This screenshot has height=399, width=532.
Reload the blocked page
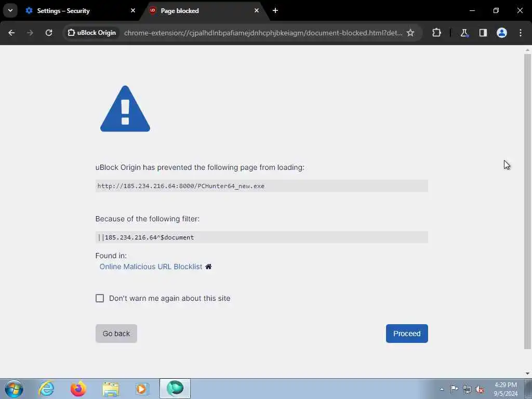tap(49, 33)
